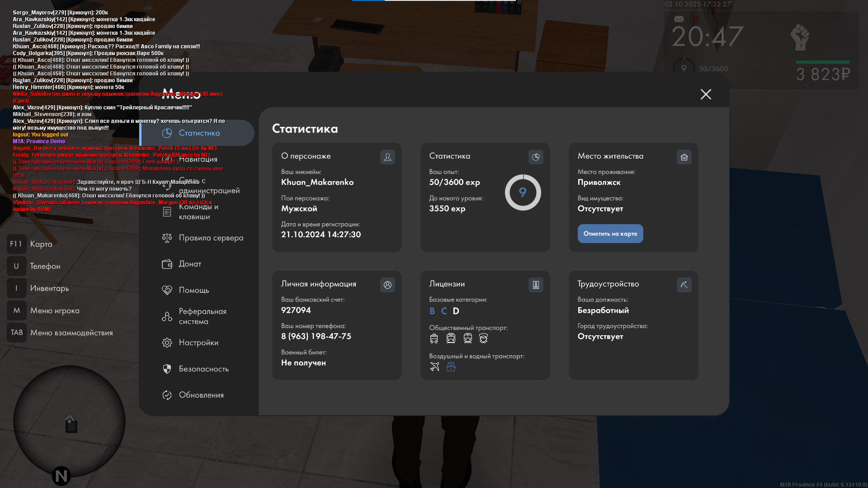Close the Меню window with X
Image resolution: width=868 pixels, height=488 pixels.
tap(706, 94)
